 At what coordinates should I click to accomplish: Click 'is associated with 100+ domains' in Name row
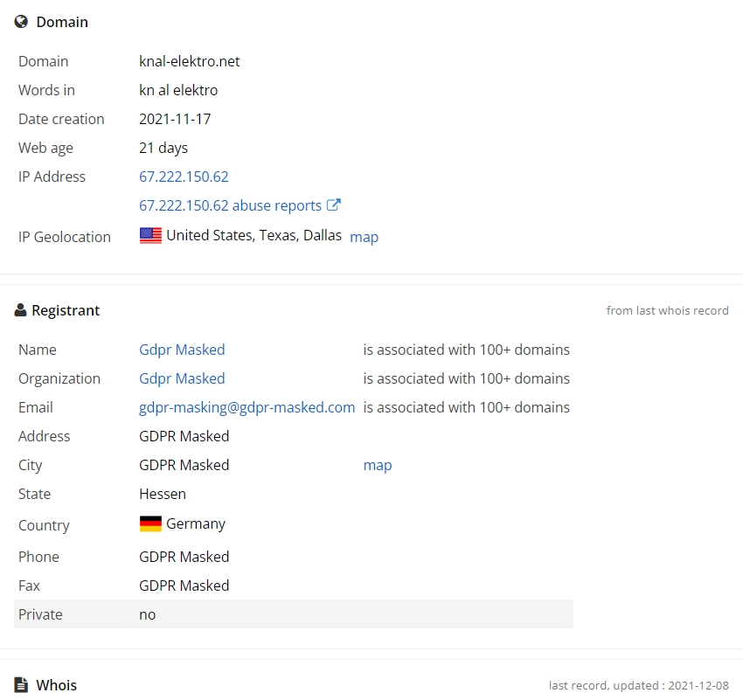(466, 350)
